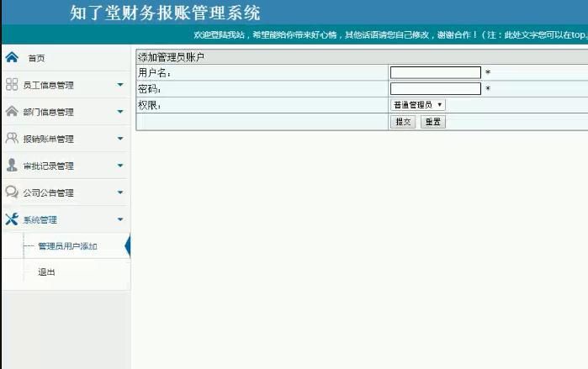
Task: Open the 权限 dropdown showing 普通管理员
Action: point(418,105)
